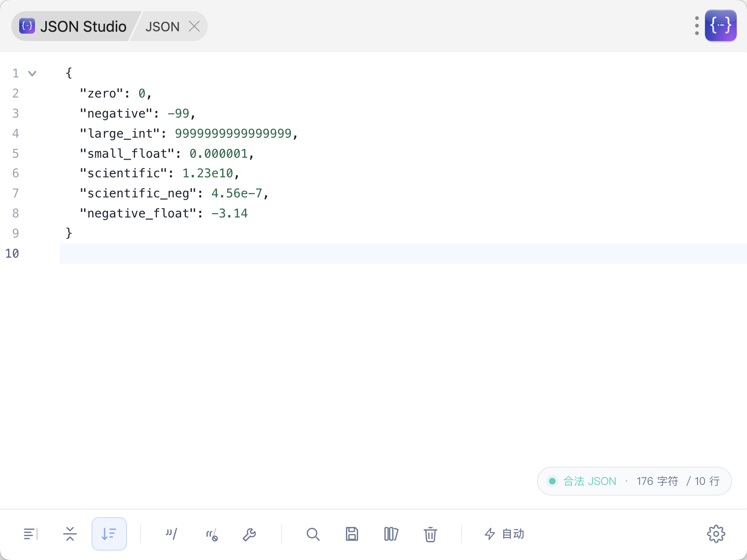This screenshot has height=560, width=747.
Task: Open the saved library books icon
Action: 391,534
